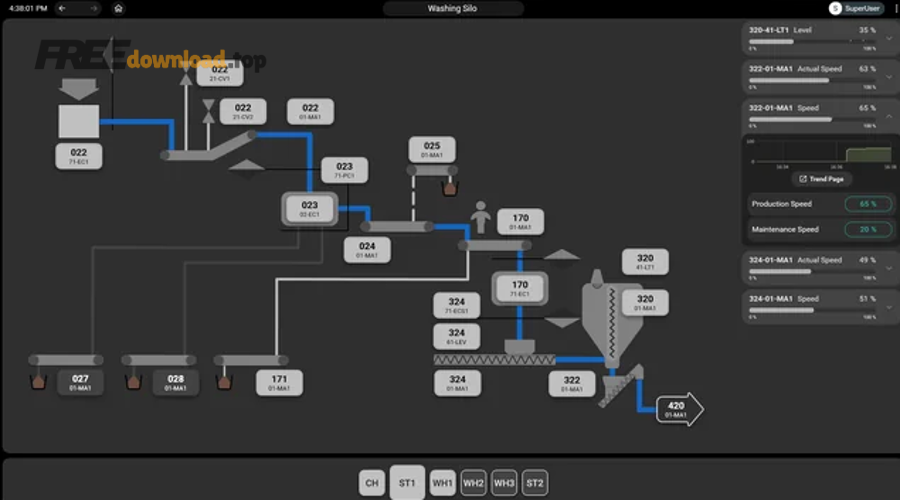Select the conveyor above 171 01-MA1
900x500 pixels.
point(251,360)
